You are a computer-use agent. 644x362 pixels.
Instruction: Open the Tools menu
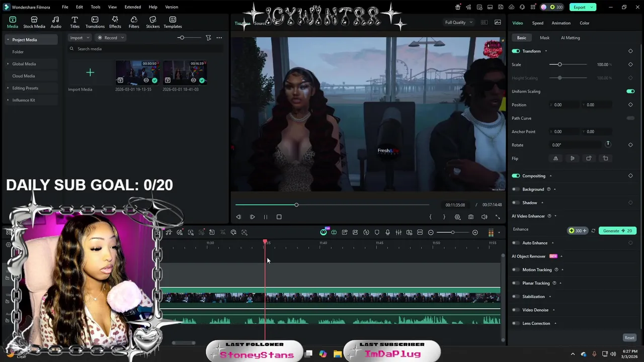pyautogui.click(x=96, y=7)
